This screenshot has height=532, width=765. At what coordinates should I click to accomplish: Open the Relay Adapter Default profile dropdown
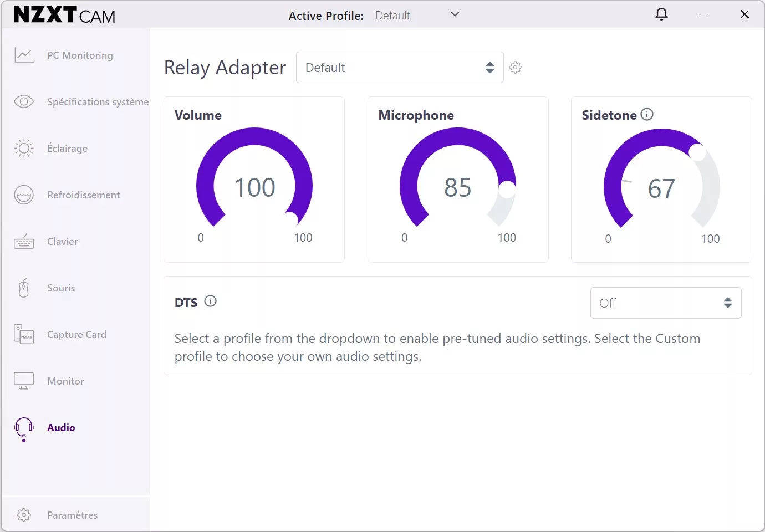click(400, 68)
